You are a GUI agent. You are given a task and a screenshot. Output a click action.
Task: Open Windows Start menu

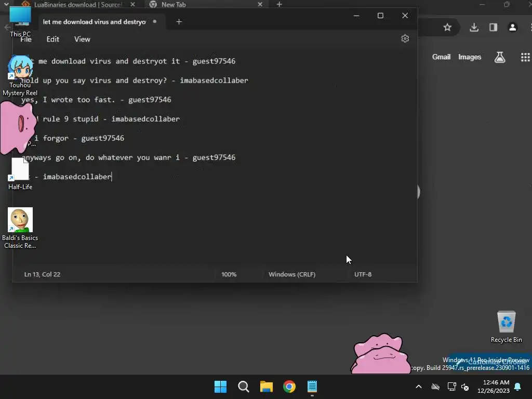pyautogui.click(x=220, y=387)
